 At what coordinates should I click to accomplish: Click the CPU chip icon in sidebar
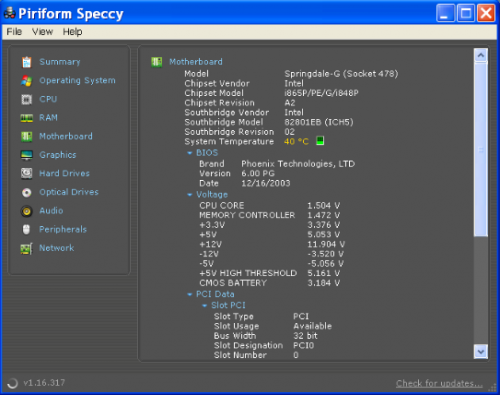click(x=27, y=99)
